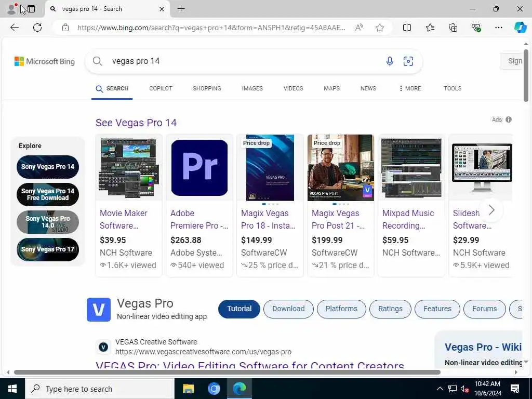This screenshot has height=399, width=532.
Task: Open Browser essentials heart icon
Action: pyautogui.click(x=476, y=28)
